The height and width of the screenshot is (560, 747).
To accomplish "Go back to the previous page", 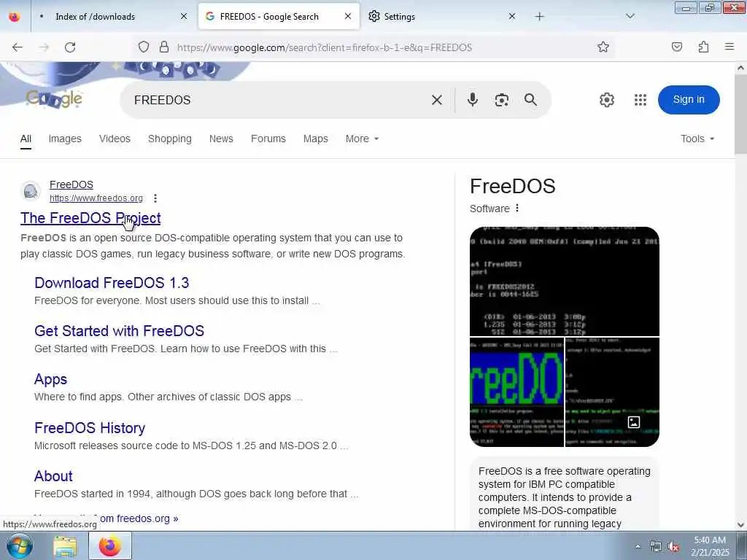I will pos(18,47).
